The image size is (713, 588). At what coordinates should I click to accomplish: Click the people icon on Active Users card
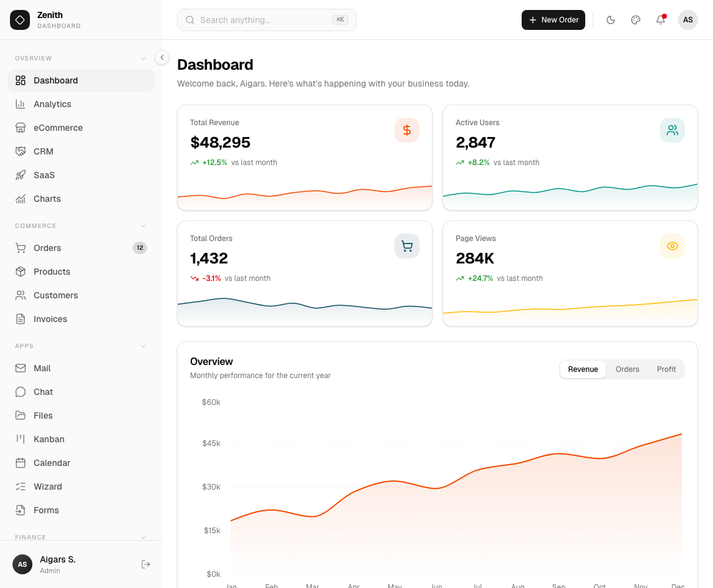click(x=672, y=130)
